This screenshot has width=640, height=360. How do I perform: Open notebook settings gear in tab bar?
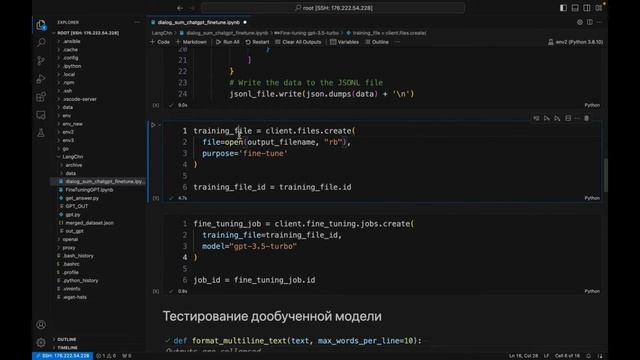click(x=580, y=22)
